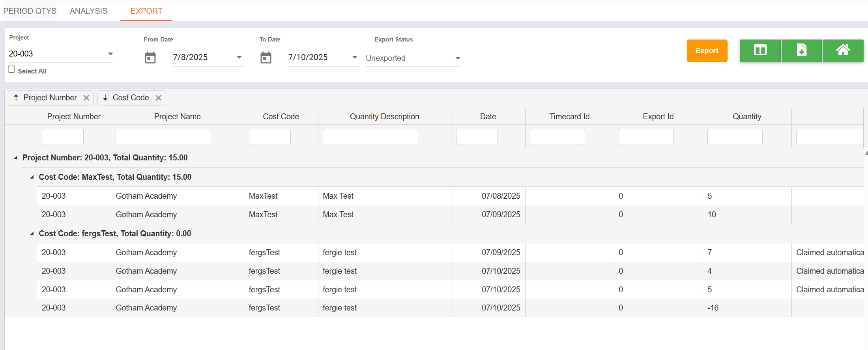Image resolution: width=868 pixels, height=350 pixels.
Task: Select the EXPORT tab
Action: (x=146, y=11)
